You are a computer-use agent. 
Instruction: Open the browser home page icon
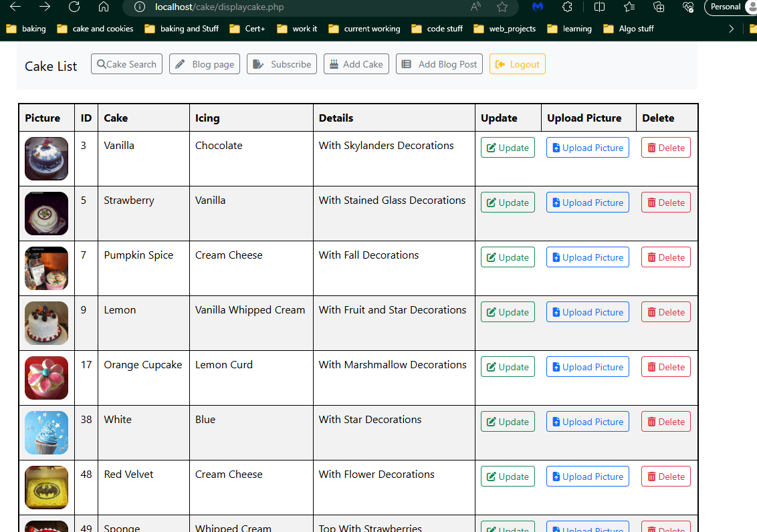(x=104, y=7)
